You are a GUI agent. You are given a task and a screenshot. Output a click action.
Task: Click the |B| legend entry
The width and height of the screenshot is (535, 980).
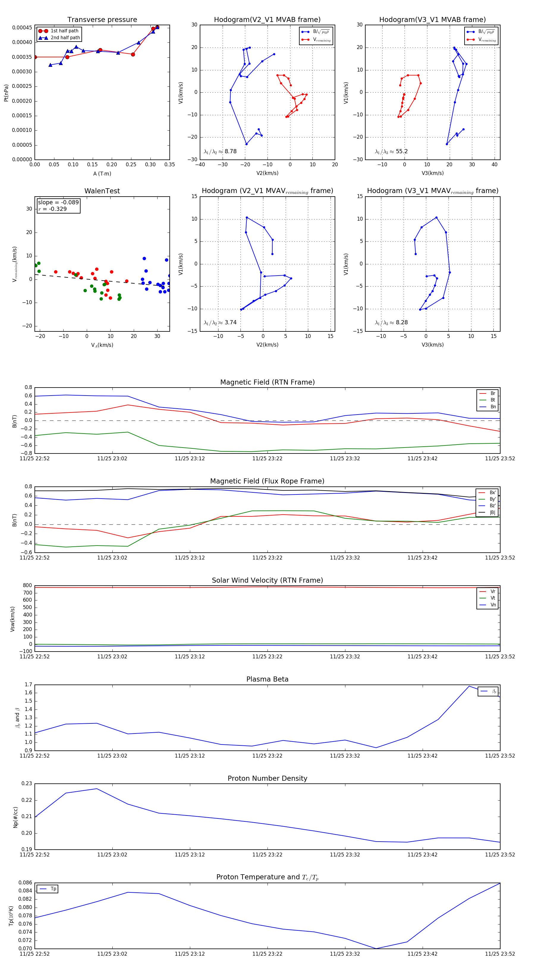(487, 513)
